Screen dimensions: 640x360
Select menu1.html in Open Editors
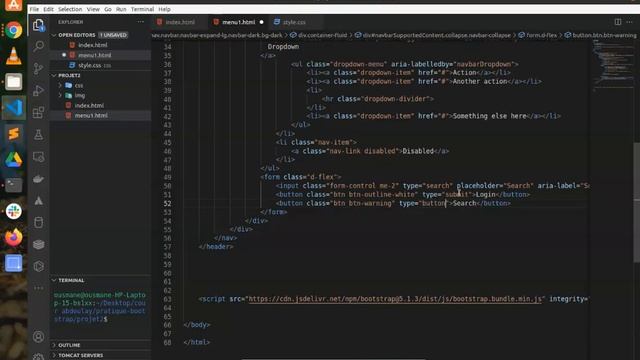(x=94, y=55)
